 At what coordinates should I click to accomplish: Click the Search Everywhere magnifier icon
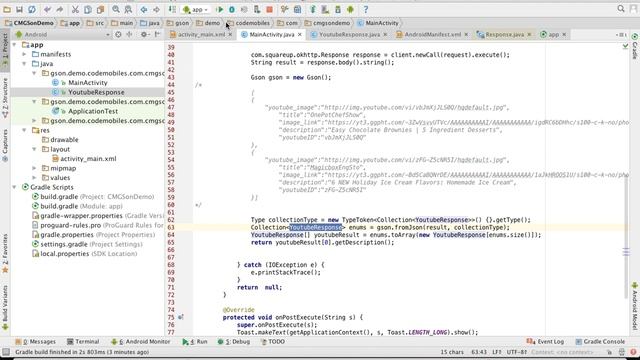click(621, 9)
